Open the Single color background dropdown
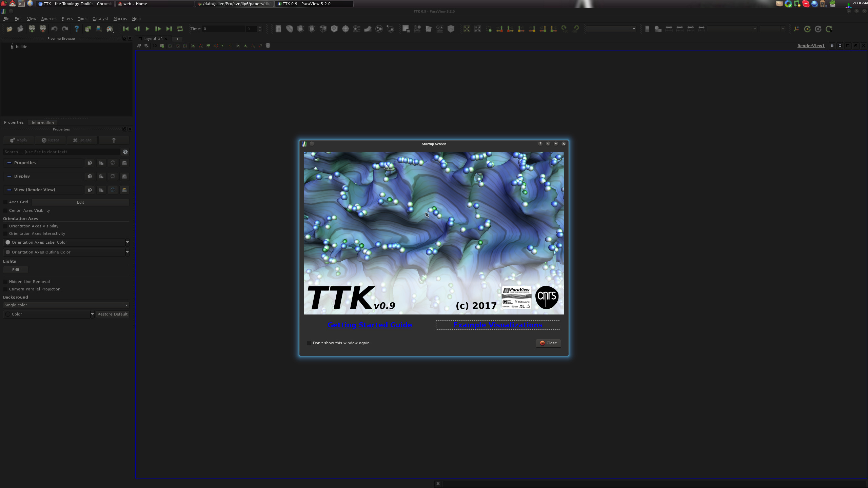 (x=66, y=305)
